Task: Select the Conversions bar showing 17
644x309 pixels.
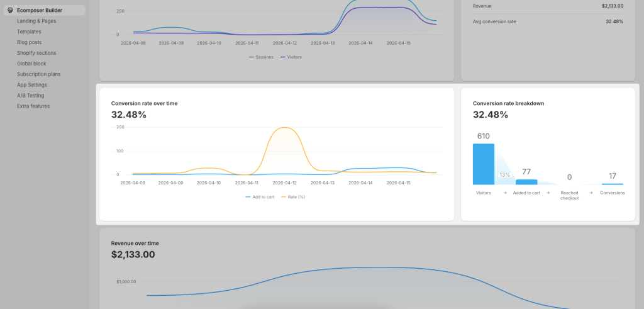Action: click(613, 184)
